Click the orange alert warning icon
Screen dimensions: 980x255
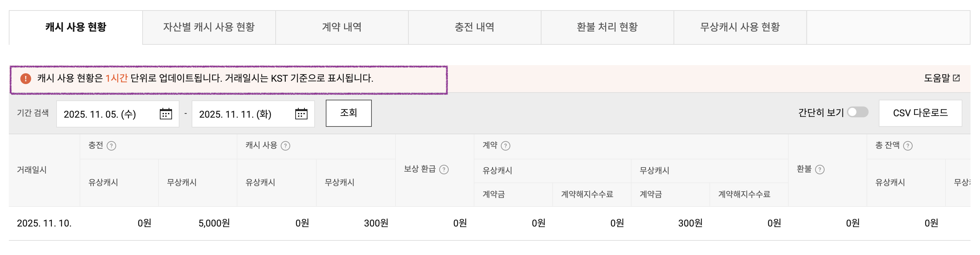click(x=25, y=79)
